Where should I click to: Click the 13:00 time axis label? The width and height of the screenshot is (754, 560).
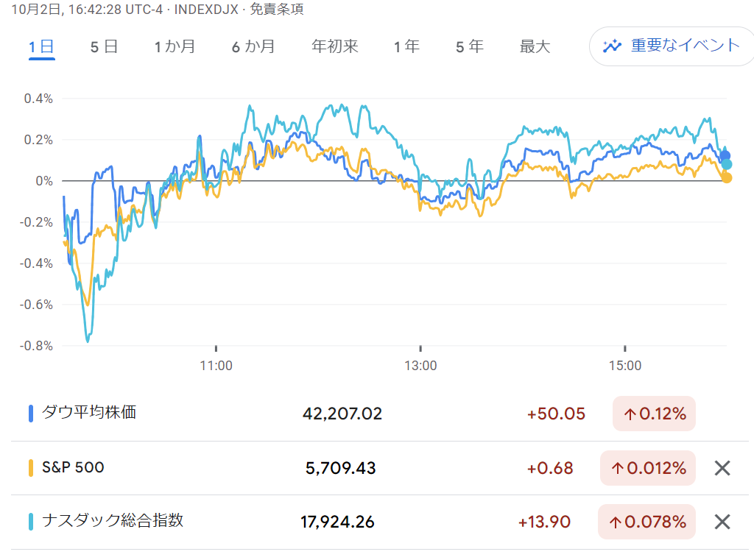click(x=420, y=366)
